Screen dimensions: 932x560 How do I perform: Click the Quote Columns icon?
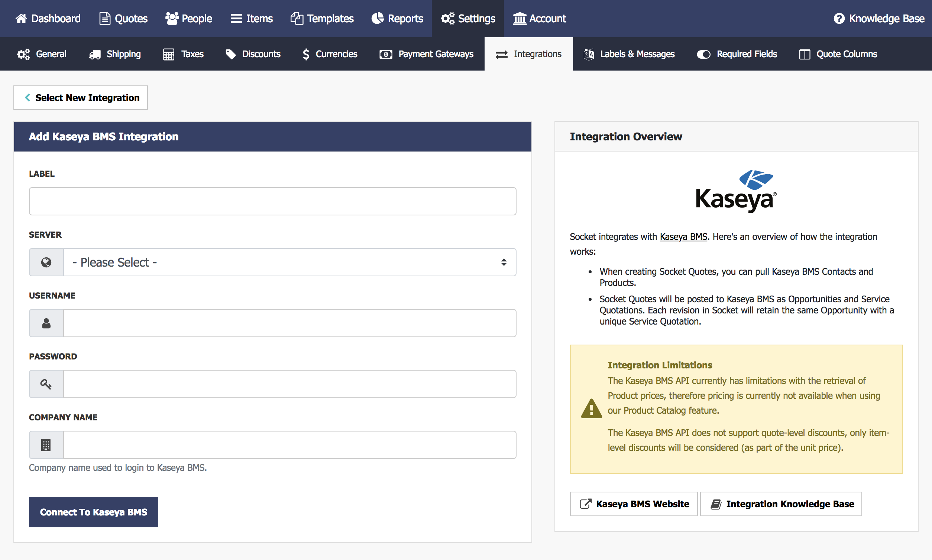pos(805,54)
